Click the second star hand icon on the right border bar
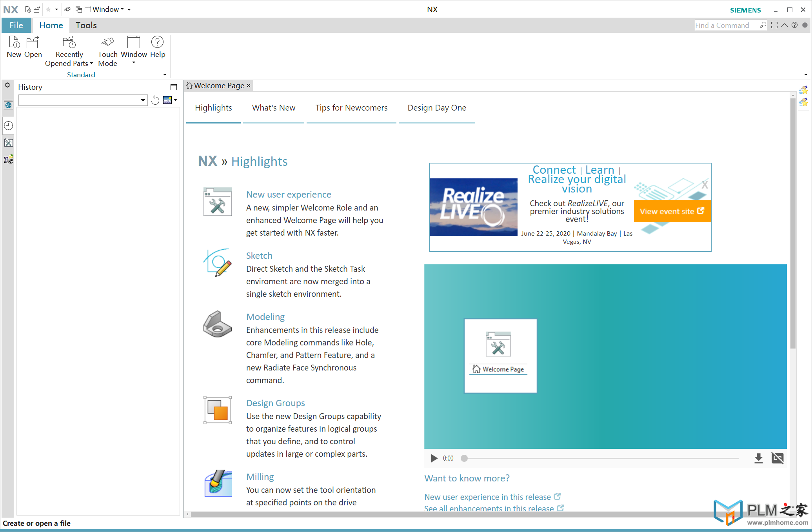This screenshot has height=532, width=812. (x=804, y=102)
